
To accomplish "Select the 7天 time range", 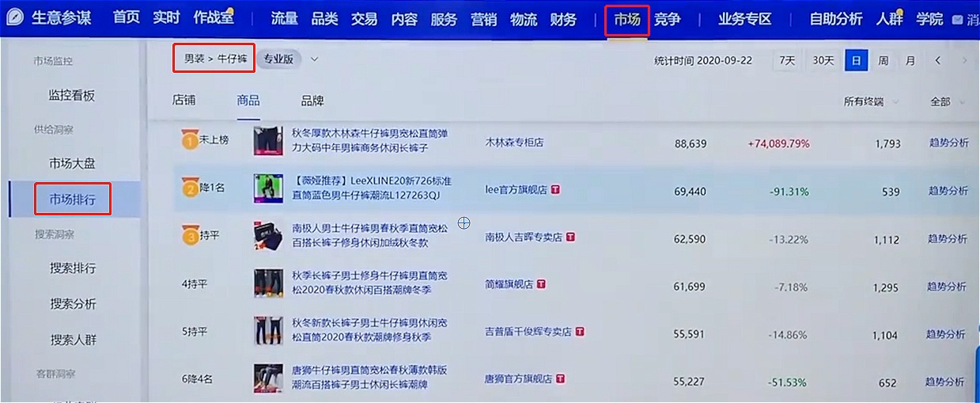I will (x=787, y=60).
